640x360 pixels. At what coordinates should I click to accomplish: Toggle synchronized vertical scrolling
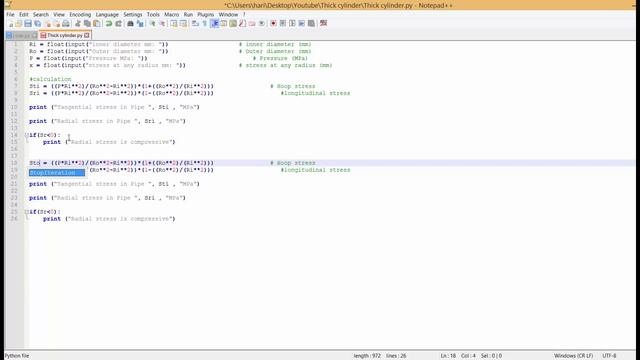(173, 24)
